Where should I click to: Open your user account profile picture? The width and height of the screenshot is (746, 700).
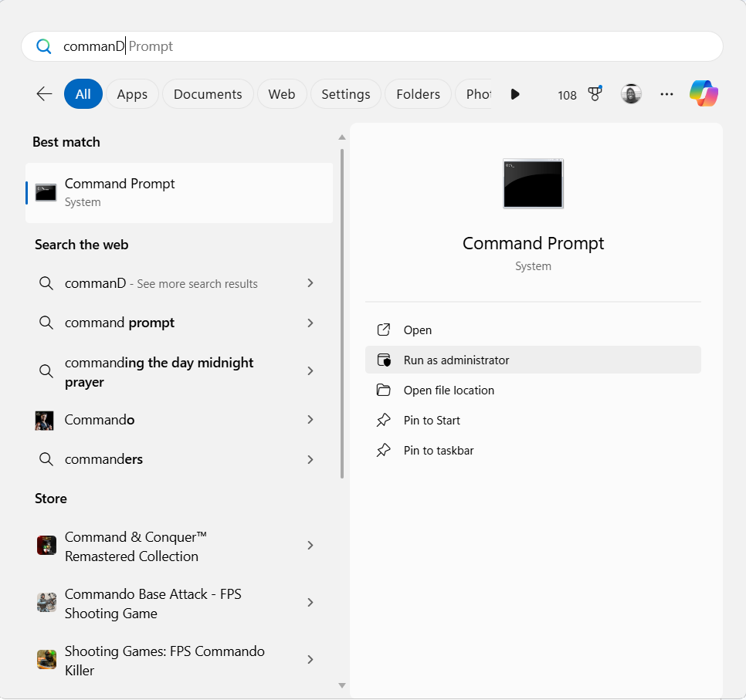[x=631, y=93]
